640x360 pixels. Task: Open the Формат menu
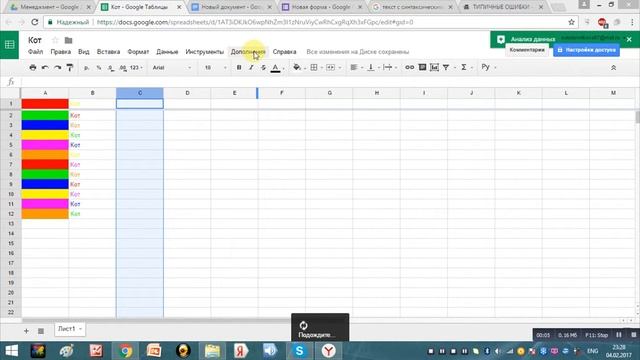[138, 52]
